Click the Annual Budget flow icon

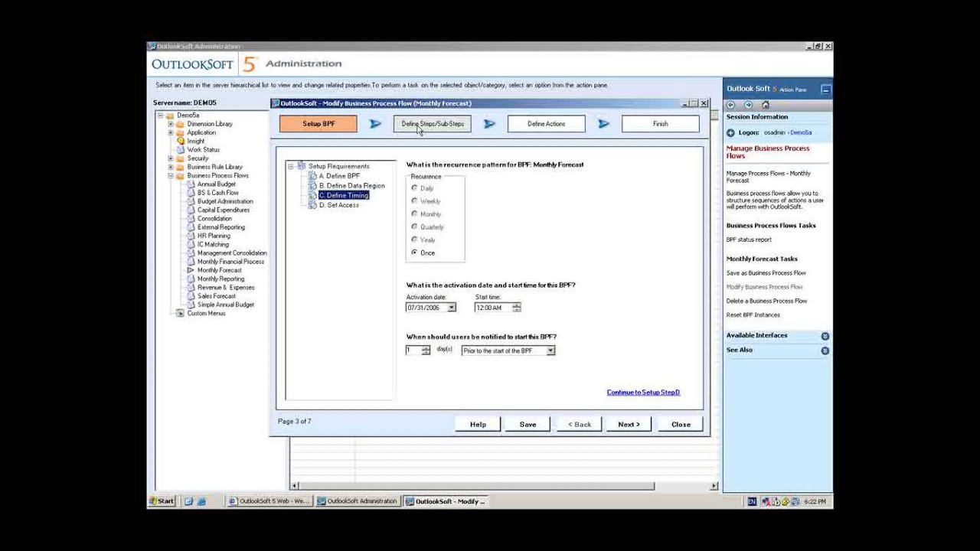(x=191, y=184)
